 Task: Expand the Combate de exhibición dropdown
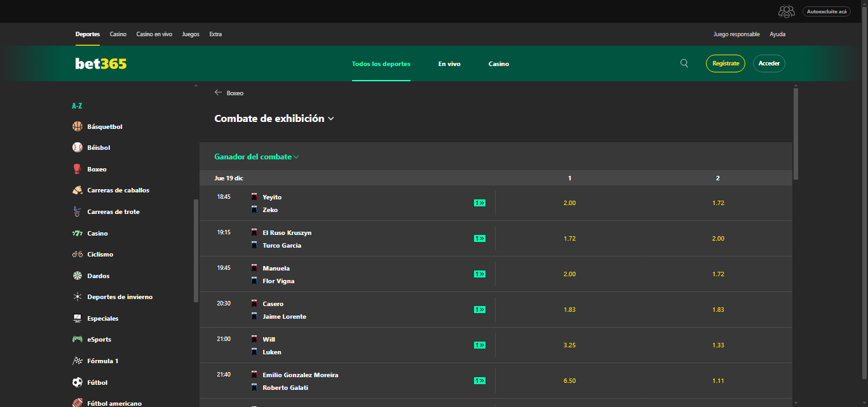(274, 119)
